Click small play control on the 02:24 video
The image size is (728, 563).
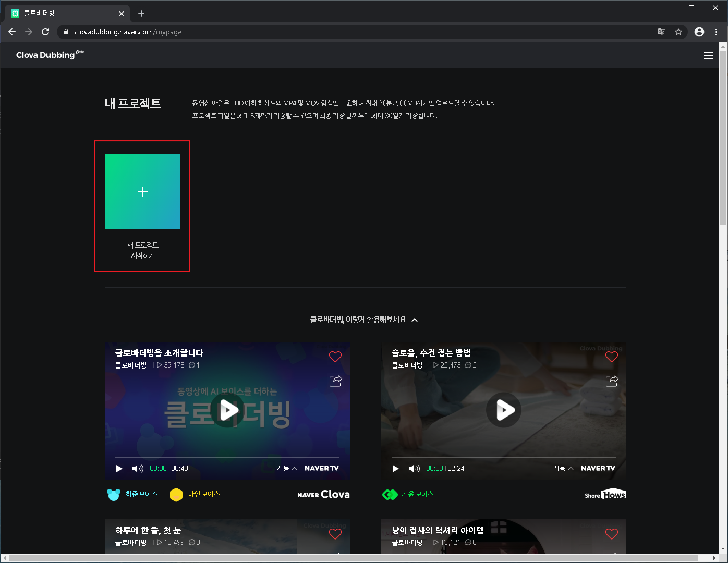point(395,469)
